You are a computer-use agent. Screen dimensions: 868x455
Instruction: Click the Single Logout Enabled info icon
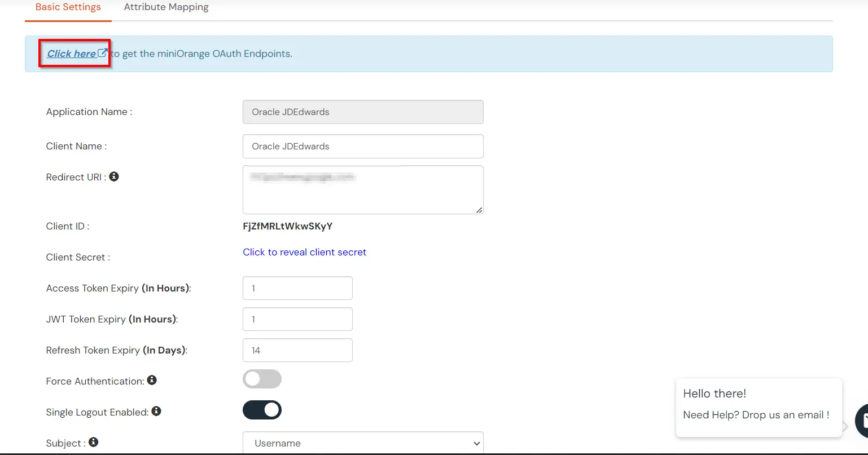pyautogui.click(x=156, y=412)
